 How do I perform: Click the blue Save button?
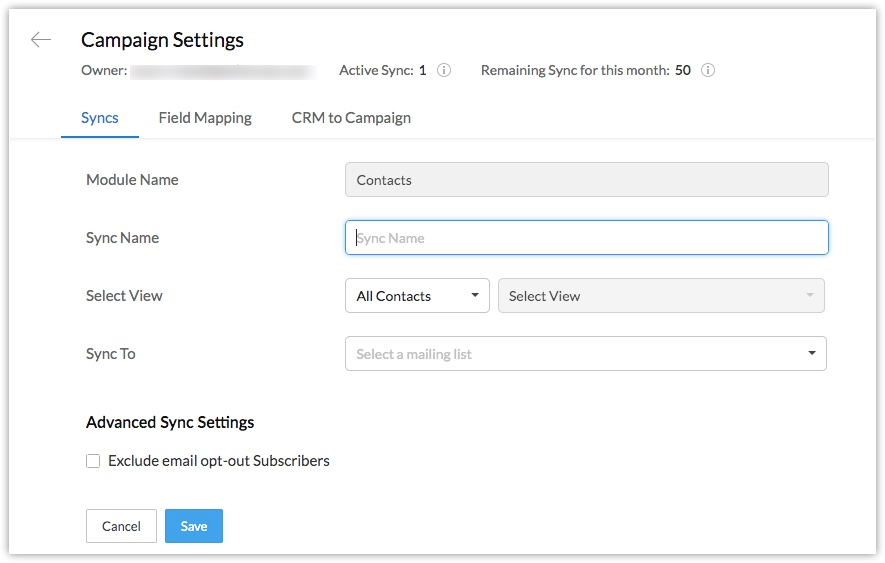click(x=194, y=526)
